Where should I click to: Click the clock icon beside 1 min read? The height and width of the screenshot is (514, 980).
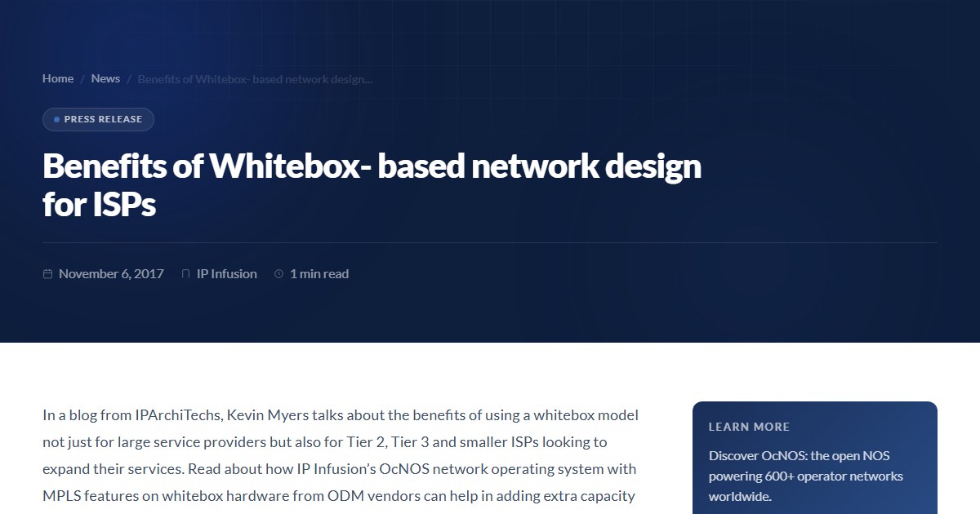pyautogui.click(x=278, y=274)
